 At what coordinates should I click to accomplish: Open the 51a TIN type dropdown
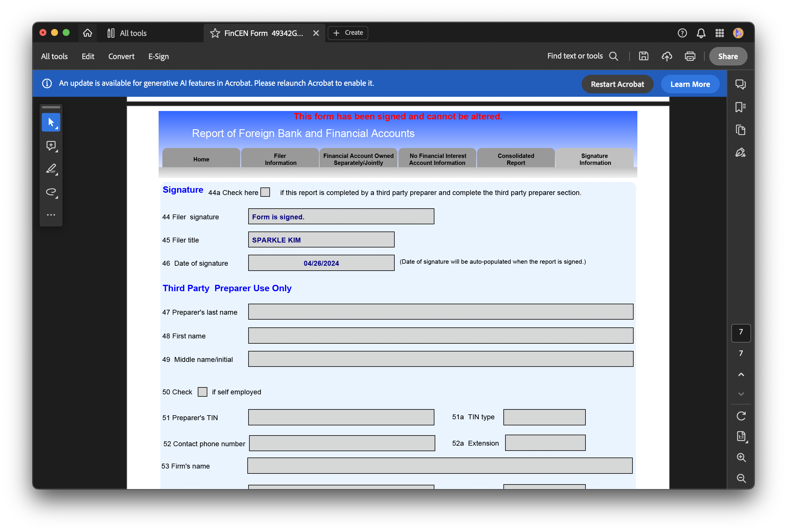544,417
